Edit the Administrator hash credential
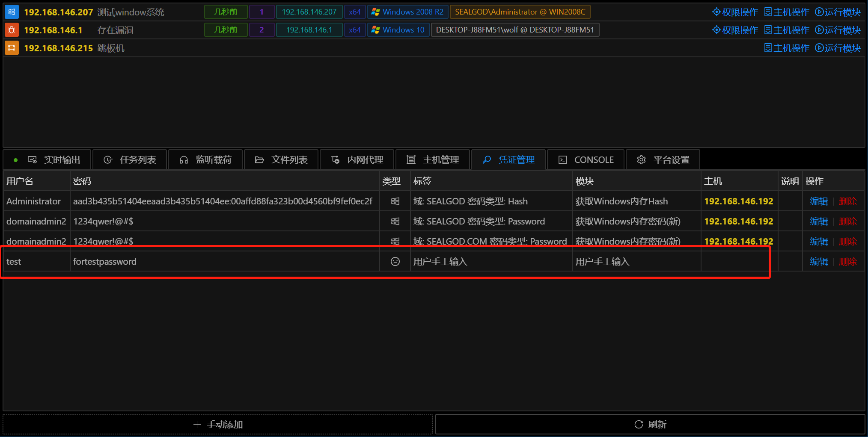The width and height of the screenshot is (868, 437). coord(819,201)
